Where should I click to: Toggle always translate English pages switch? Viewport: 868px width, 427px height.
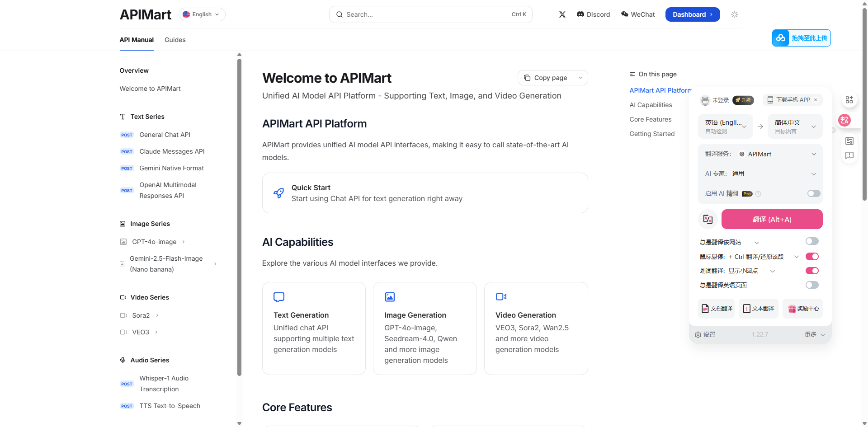pos(812,285)
